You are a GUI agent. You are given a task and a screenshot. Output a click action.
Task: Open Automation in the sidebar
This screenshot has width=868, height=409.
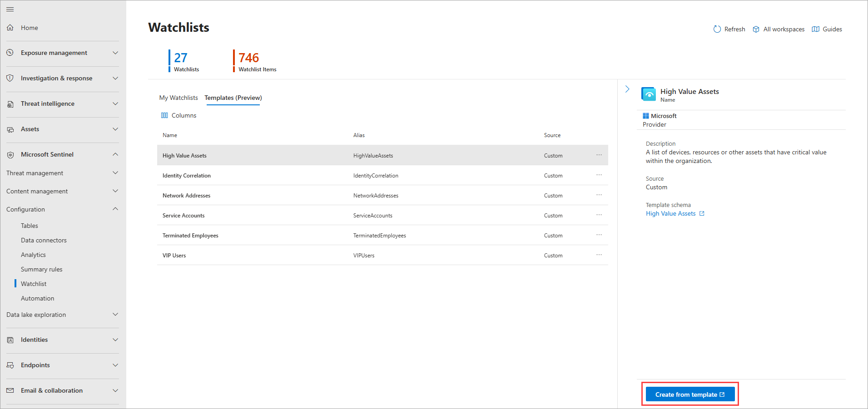pos(37,298)
